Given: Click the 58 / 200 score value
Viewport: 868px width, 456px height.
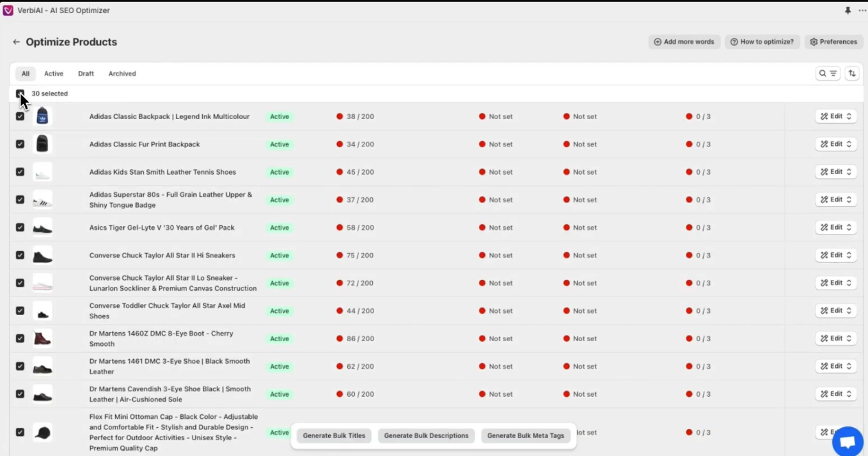Looking at the screenshot, I should (360, 228).
